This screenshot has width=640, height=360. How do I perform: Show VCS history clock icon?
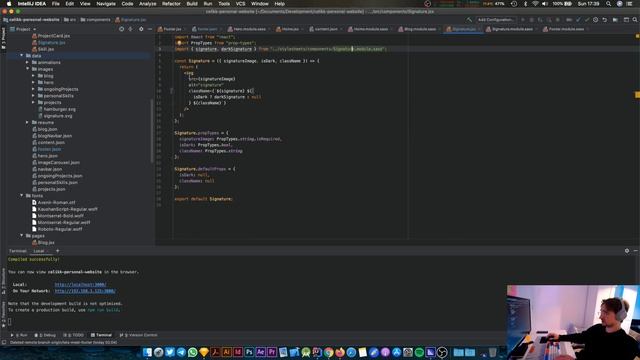596,20
